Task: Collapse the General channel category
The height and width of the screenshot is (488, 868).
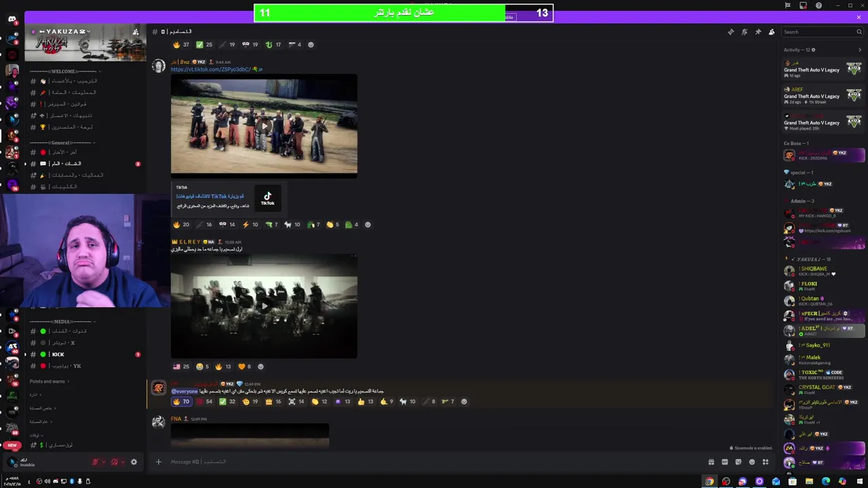Action: [x=61, y=142]
